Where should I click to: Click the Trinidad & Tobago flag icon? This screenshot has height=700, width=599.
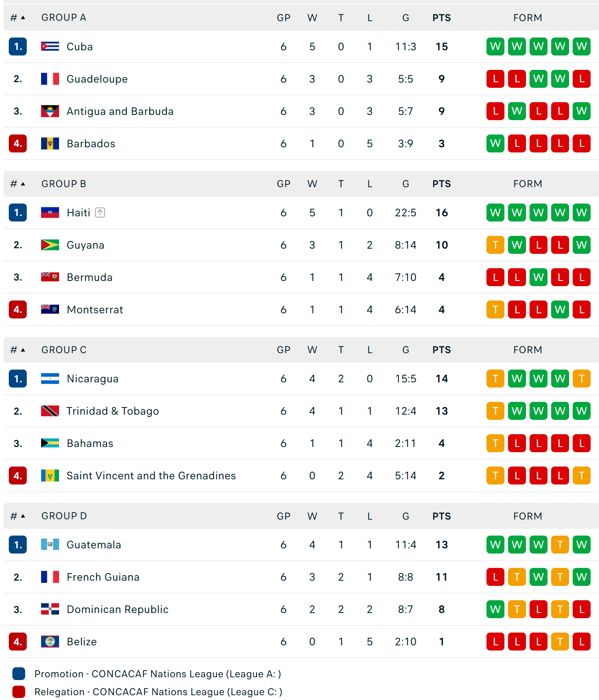(x=50, y=411)
